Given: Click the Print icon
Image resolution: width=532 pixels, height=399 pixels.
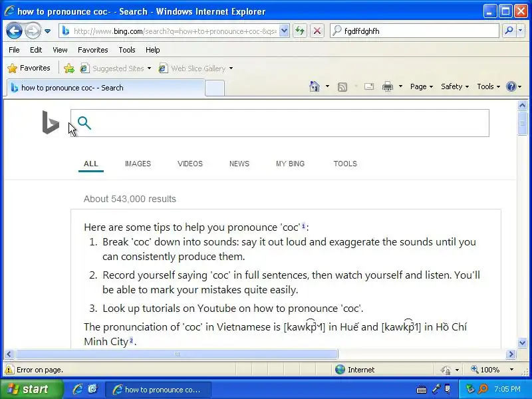Looking at the screenshot, I should (x=388, y=87).
